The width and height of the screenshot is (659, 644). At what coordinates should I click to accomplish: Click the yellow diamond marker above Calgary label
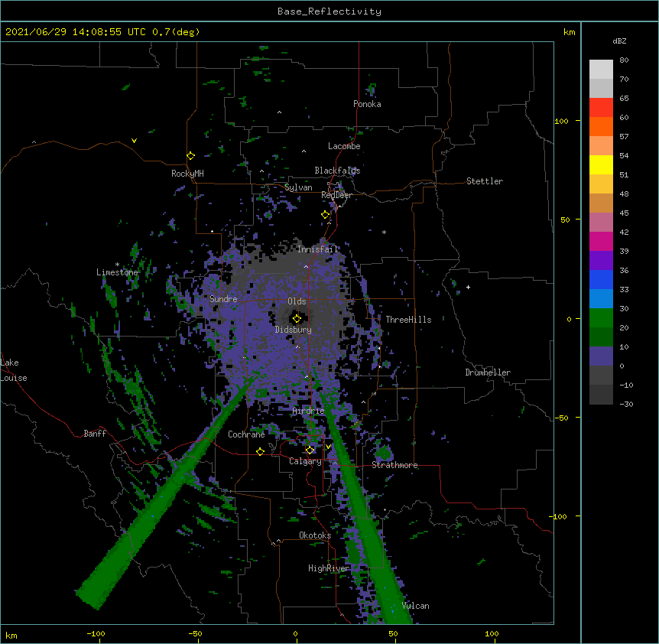(310, 450)
